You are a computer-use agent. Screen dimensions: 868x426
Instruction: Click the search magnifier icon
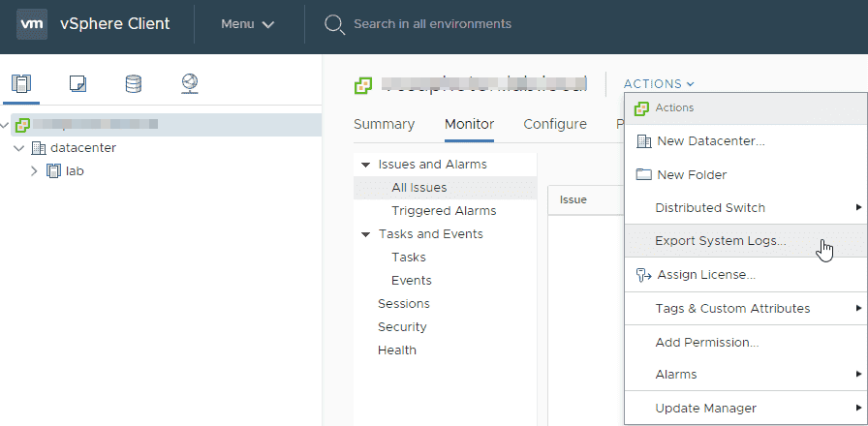click(x=334, y=24)
